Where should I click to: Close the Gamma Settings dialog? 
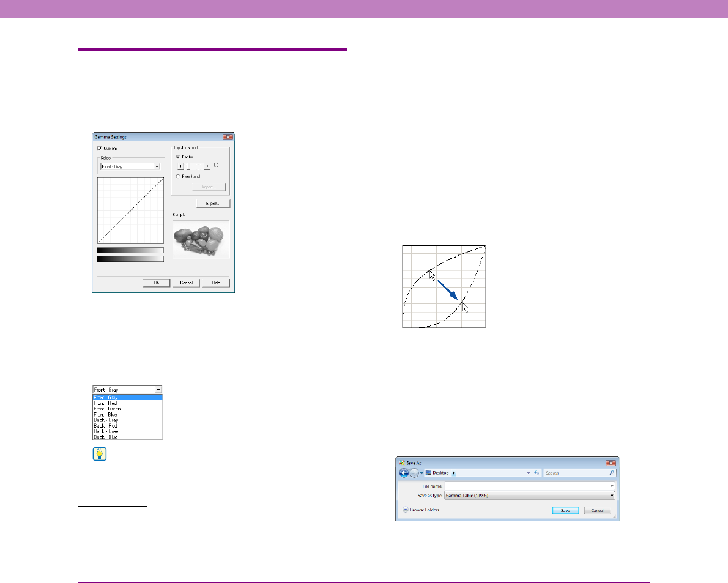pos(228,137)
